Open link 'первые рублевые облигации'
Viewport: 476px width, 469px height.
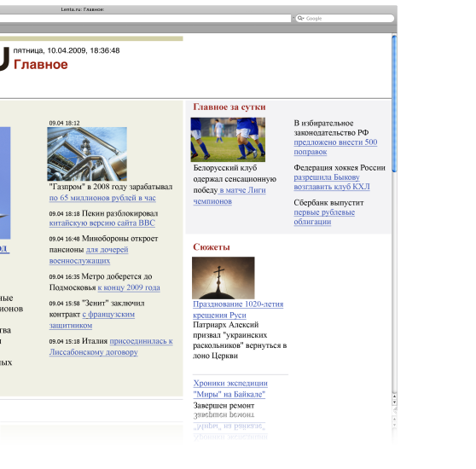[x=324, y=217]
